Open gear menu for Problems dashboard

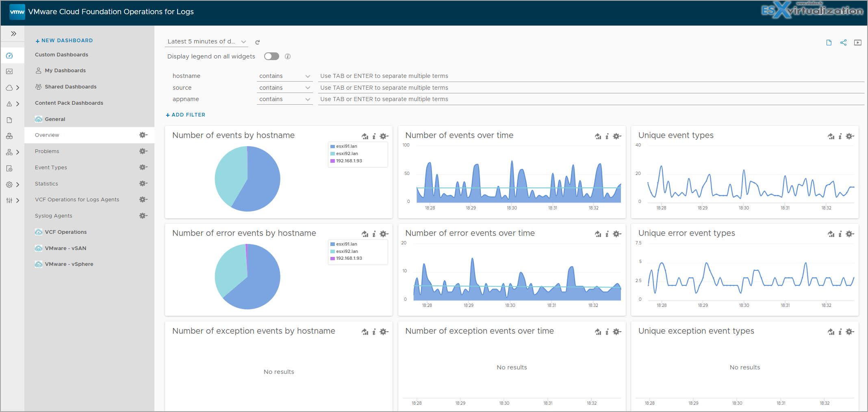[x=143, y=151]
